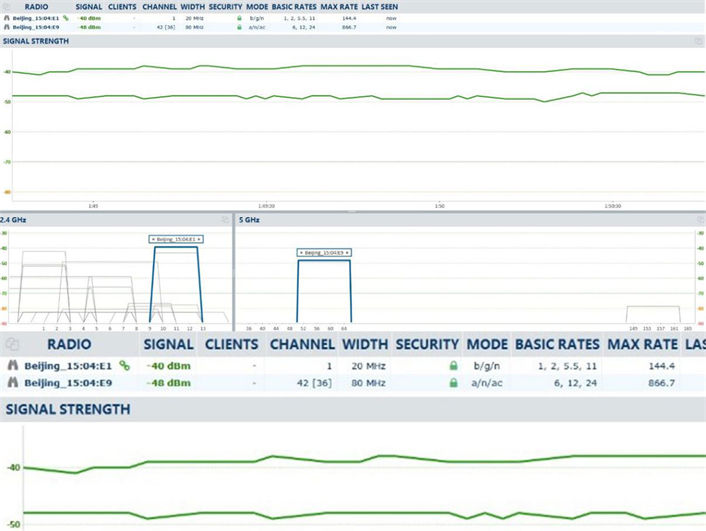
Task: Click the green padlock in the enlarged 20 MHz row
Action: tap(454, 366)
